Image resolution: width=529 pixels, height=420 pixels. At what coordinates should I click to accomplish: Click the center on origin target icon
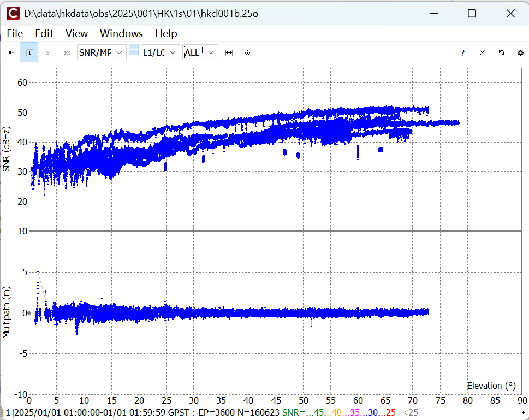coord(248,52)
